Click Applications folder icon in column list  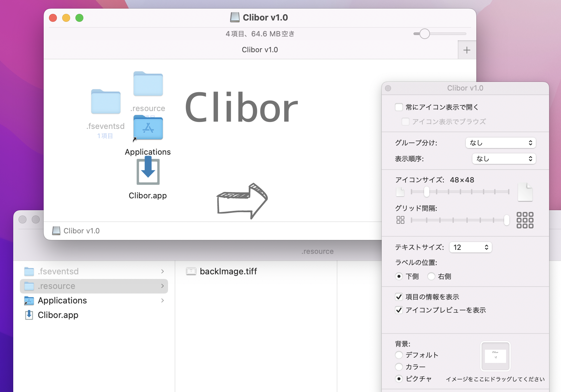29,300
